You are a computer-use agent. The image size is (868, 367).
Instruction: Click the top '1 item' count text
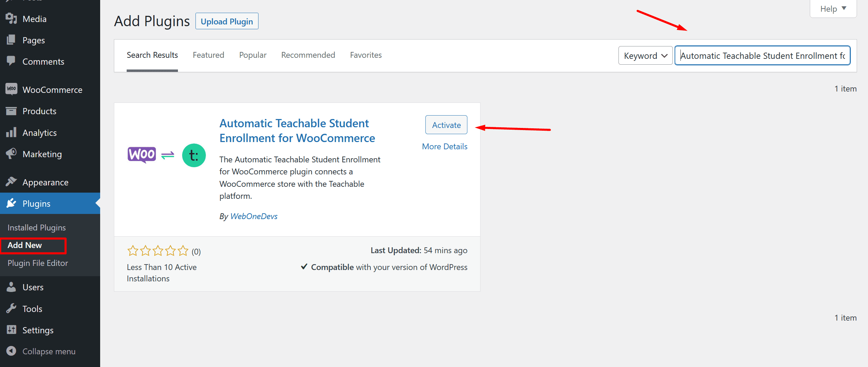(x=845, y=89)
